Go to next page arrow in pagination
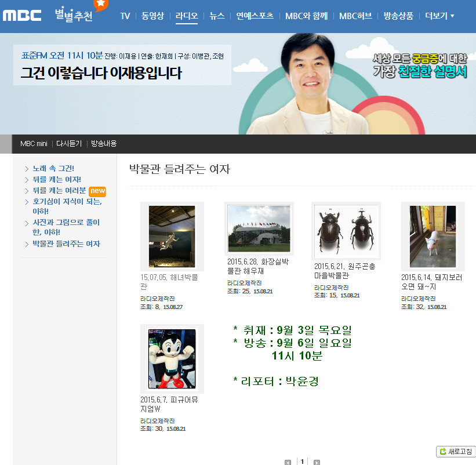476x465 pixels. (317, 462)
